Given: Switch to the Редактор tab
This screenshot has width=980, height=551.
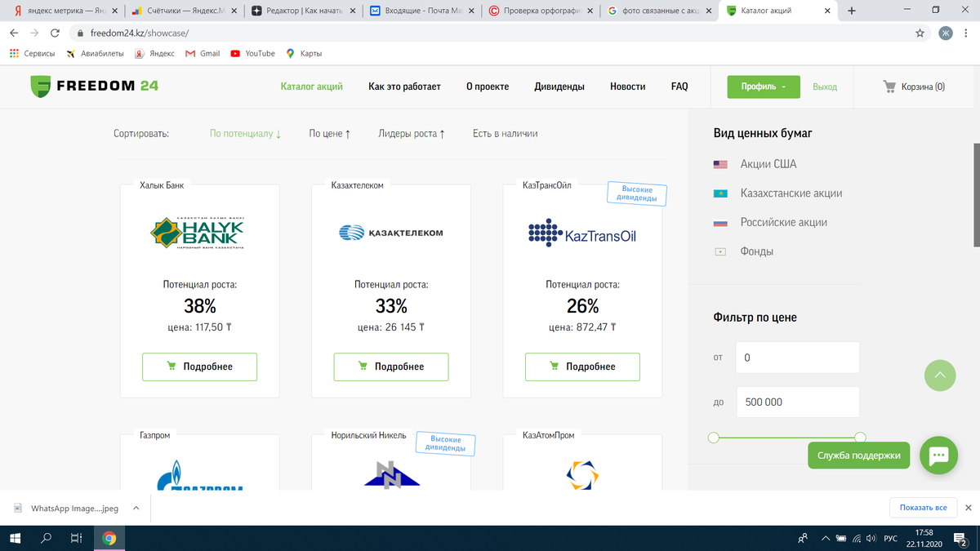Looking at the screenshot, I should tap(302, 11).
